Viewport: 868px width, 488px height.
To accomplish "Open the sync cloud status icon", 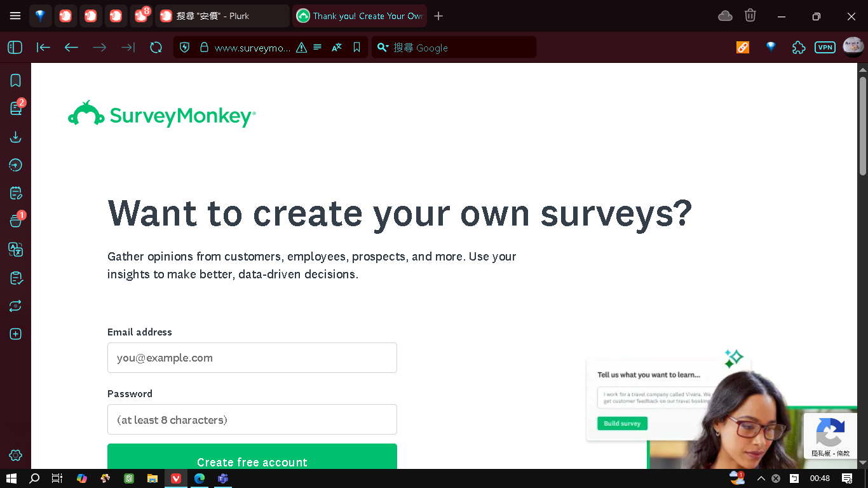I will (x=725, y=16).
